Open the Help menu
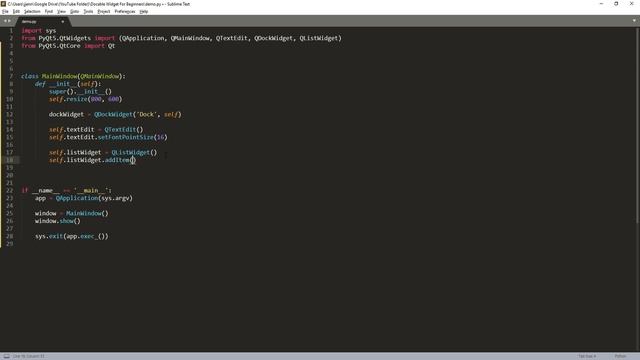This screenshot has width=640, height=360. pos(144,11)
